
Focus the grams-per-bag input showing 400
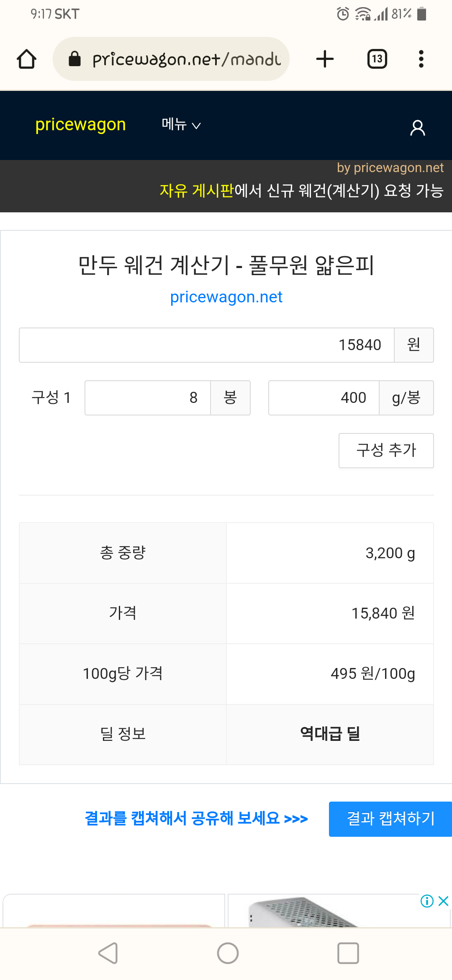click(324, 398)
